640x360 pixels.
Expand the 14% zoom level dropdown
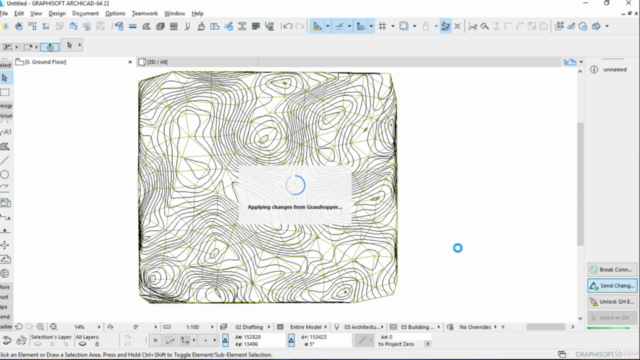tap(99, 327)
